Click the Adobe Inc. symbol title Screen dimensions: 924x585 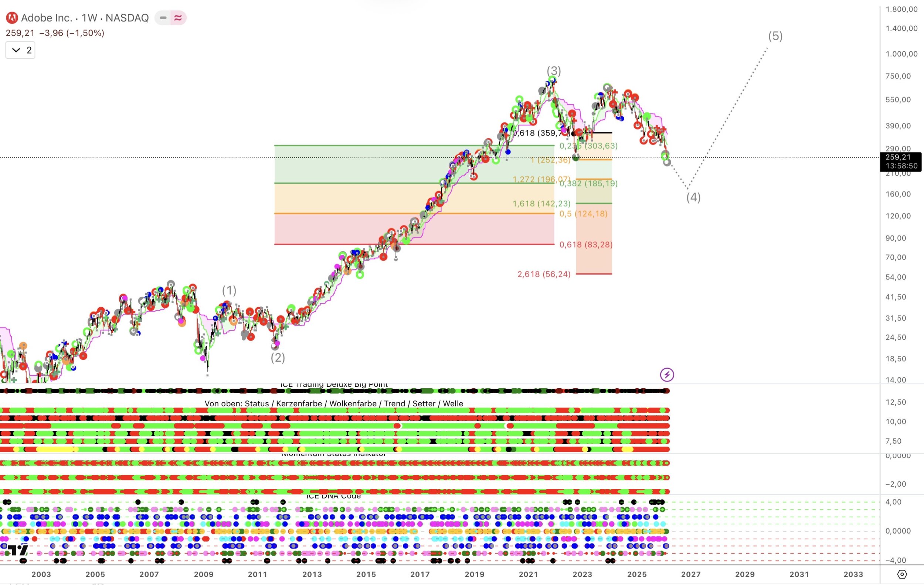[x=47, y=18]
